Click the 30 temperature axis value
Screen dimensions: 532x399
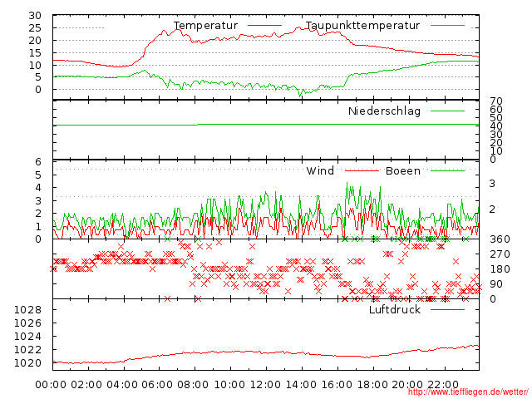tap(35, 16)
